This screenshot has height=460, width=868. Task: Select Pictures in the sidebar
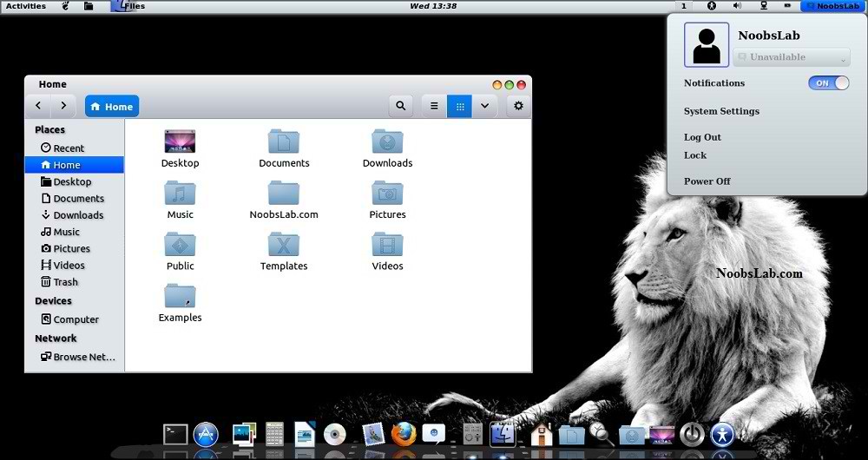74,248
